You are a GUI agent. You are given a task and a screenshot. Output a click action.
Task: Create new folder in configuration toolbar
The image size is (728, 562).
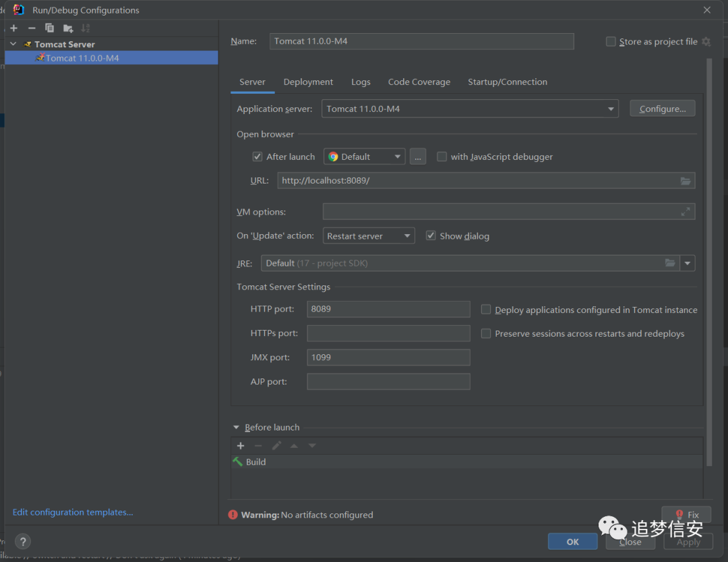68,28
